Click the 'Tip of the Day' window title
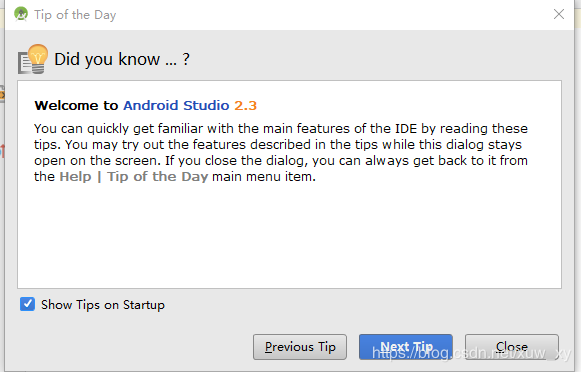 click(75, 15)
